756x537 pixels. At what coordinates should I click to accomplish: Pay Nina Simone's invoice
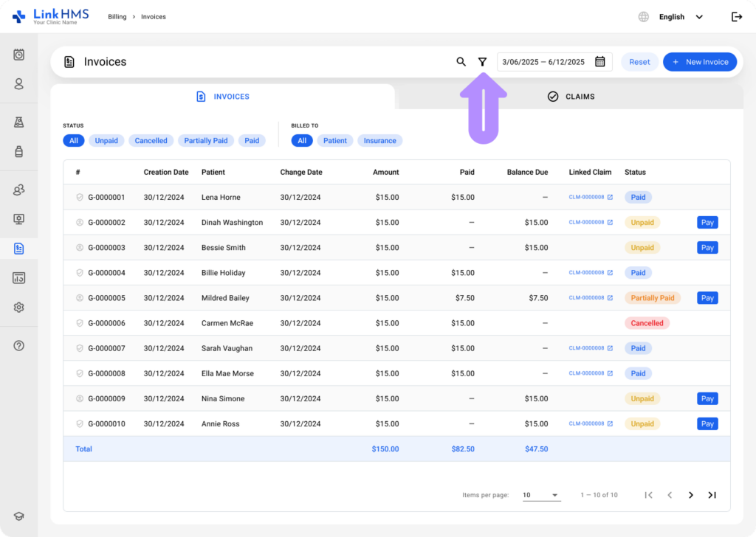coord(707,399)
